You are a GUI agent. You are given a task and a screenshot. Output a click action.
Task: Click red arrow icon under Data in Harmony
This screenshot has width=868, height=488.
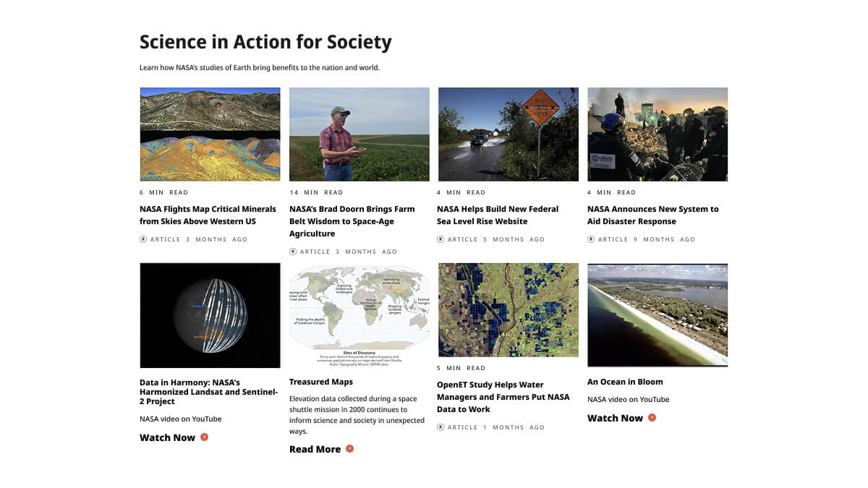[204, 437]
